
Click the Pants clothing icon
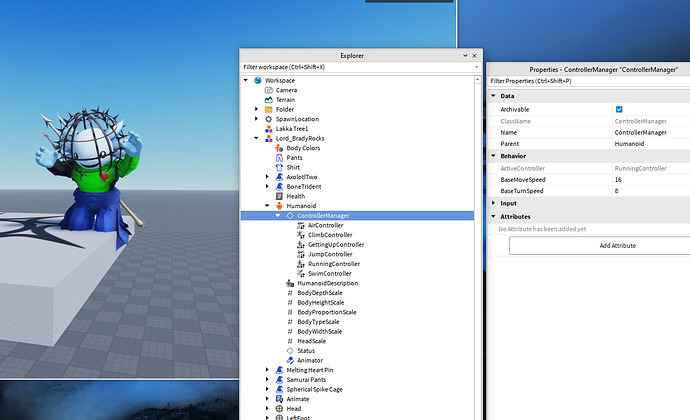(x=279, y=158)
